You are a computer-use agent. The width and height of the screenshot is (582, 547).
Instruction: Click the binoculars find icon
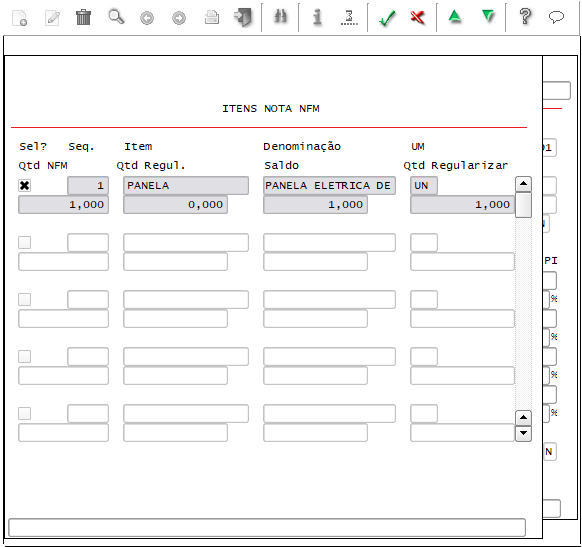280,17
